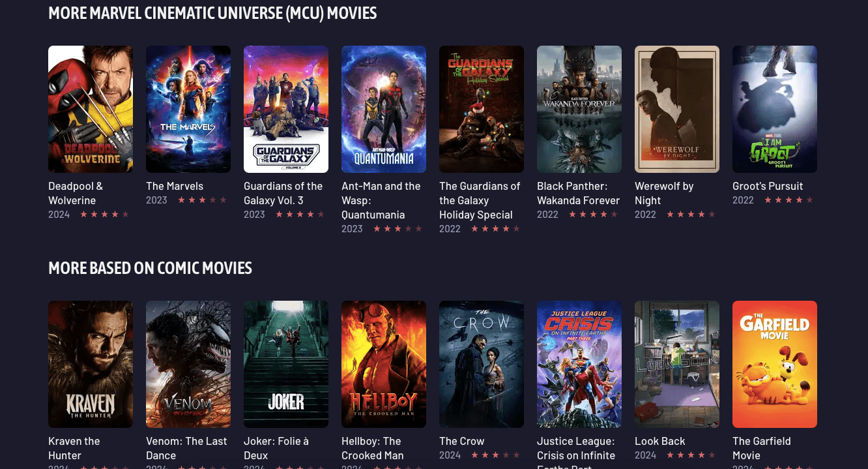The image size is (868, 469).
Task: Open the Guardians Holiday Special title link
Action: click(x=480, y=200)
